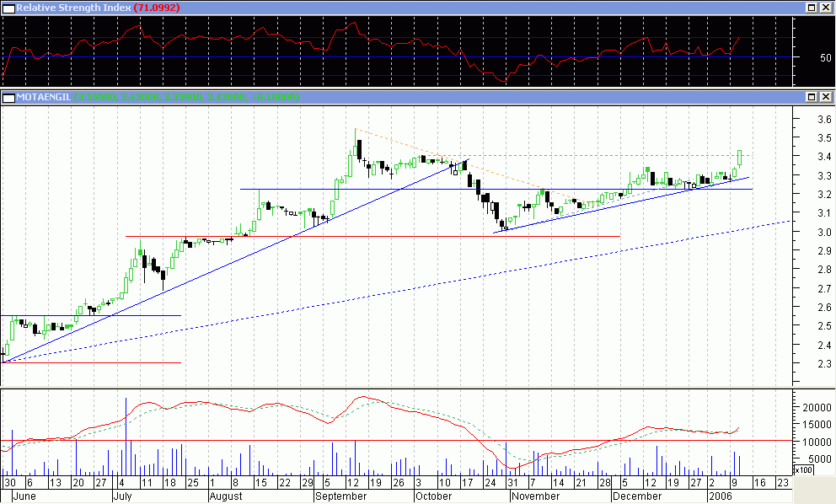Click the 50 level label on RSI axis
This screenshot has height=504, width=836.
click(825, 57)
